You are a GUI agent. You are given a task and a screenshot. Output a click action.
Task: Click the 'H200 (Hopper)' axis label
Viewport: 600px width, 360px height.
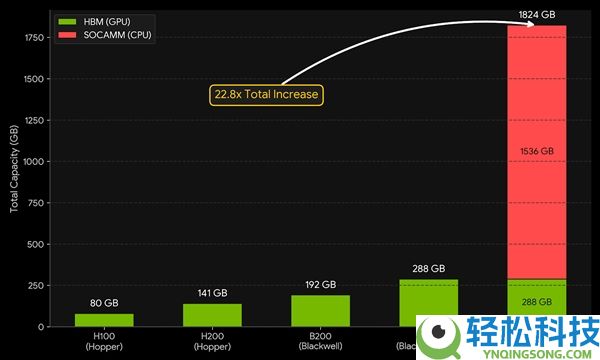click(212, 342)
